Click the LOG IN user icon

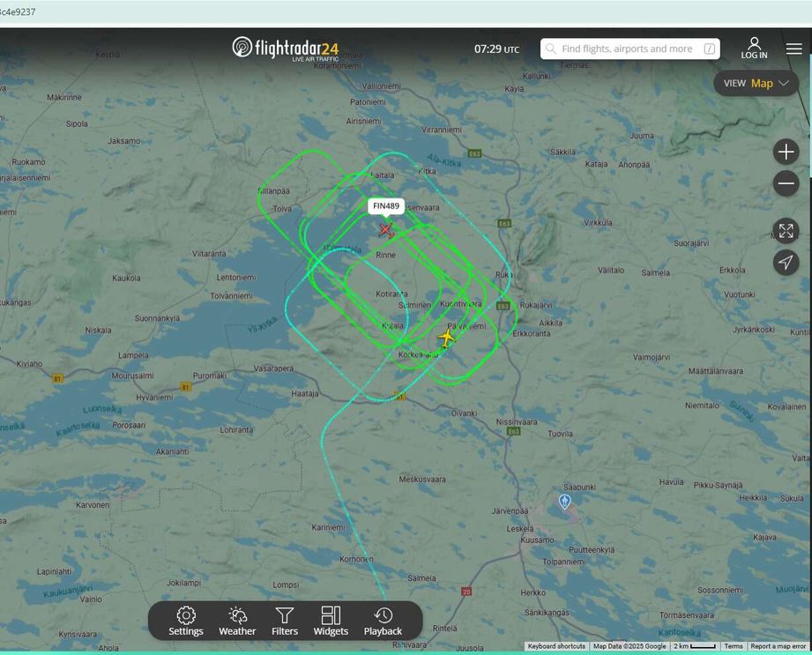(x=754, y=48)
